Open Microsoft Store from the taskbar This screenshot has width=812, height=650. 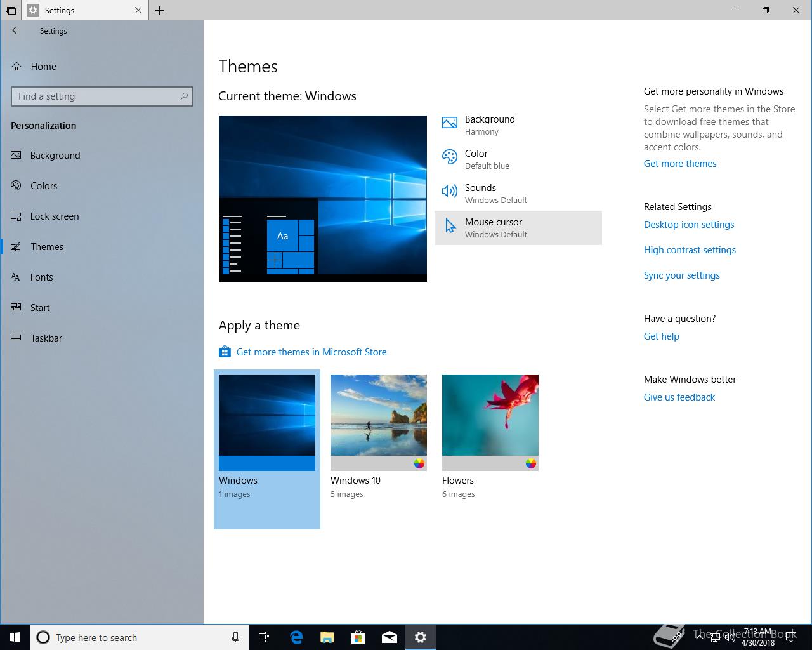(x=358, y=637)
